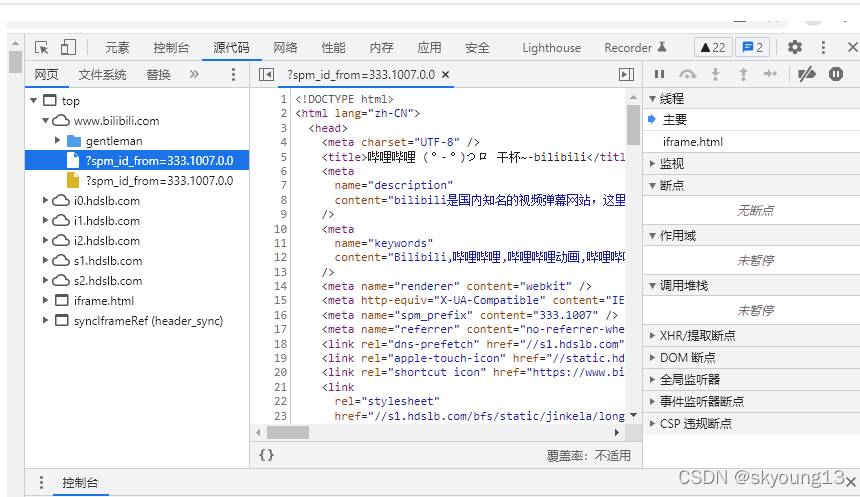
Task: Collapse the www.bilibili.com domain node
Action: pyautogui.click(x=46, y=121)
